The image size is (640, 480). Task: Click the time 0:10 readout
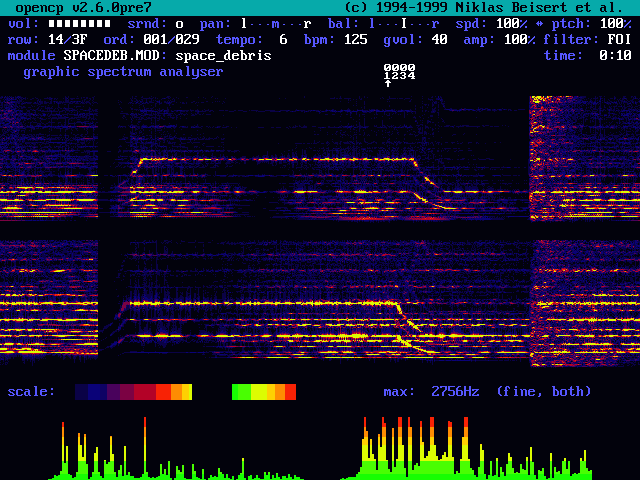point(616,56)
